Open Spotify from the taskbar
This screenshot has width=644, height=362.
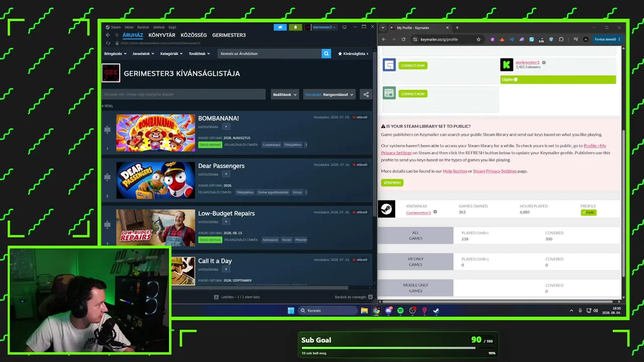pyautogui.click(x=400, y=311)
